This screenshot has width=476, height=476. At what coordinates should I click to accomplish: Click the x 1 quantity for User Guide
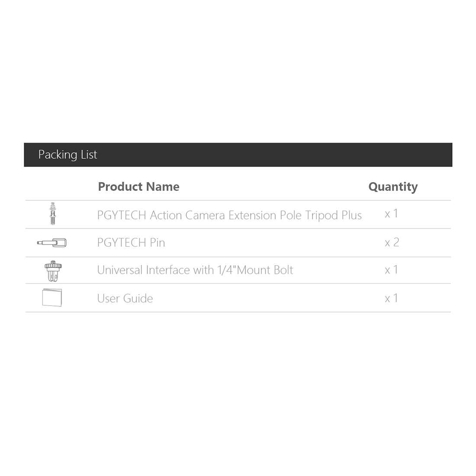point(392,298)
